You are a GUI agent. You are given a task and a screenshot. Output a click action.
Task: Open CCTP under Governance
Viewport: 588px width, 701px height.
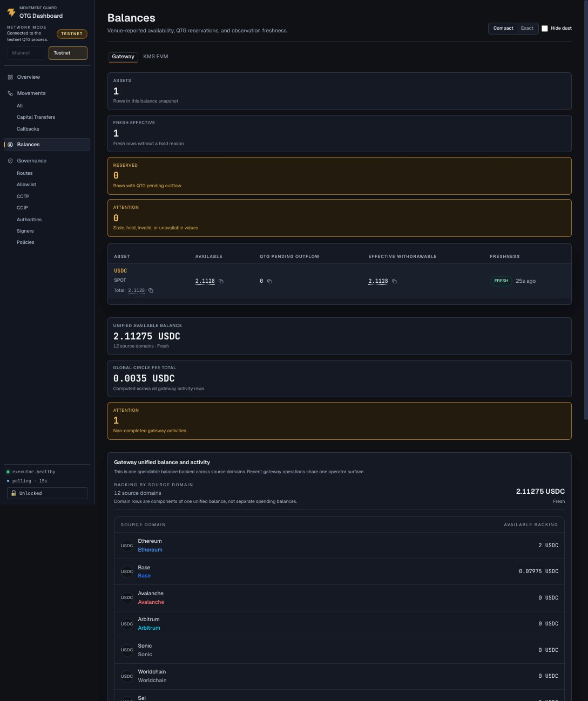click(x=23, y=196)
